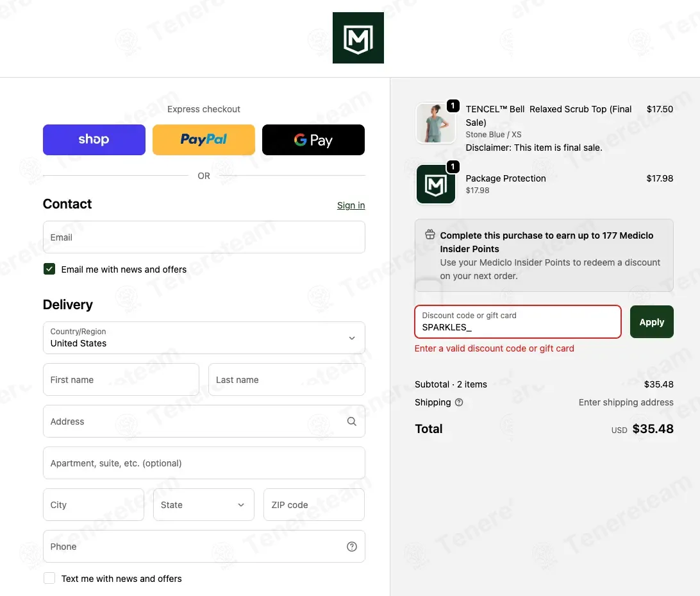The image size is (700, 596).
Task: Click the 'Stone Blue / XS' variant text
Action: click(494, 135)
